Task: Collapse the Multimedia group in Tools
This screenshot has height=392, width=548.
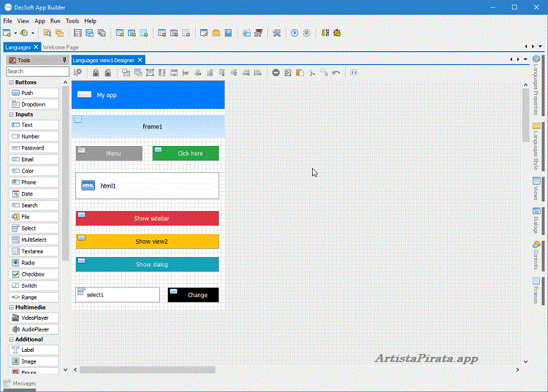Action: 11,307
